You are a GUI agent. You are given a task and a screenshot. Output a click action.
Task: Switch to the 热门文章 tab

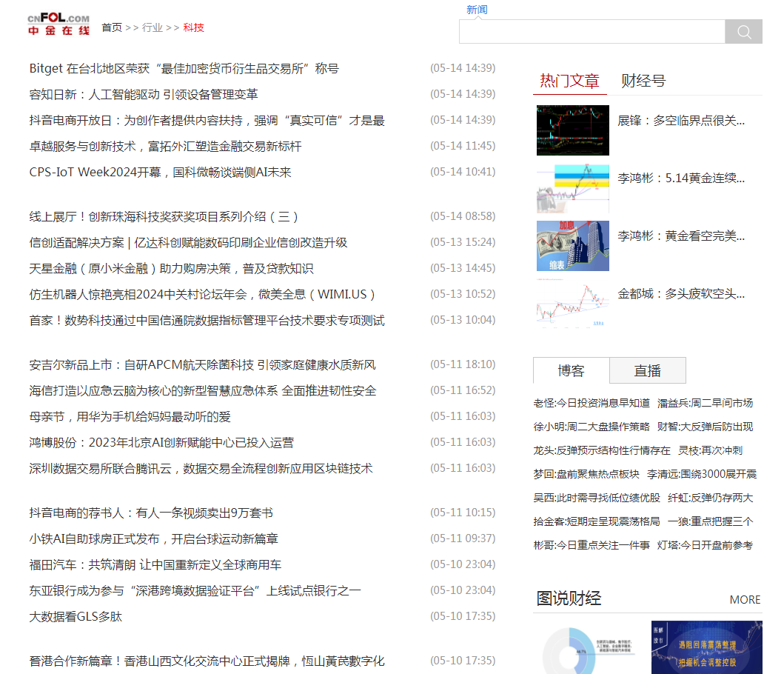click(569, 81)
